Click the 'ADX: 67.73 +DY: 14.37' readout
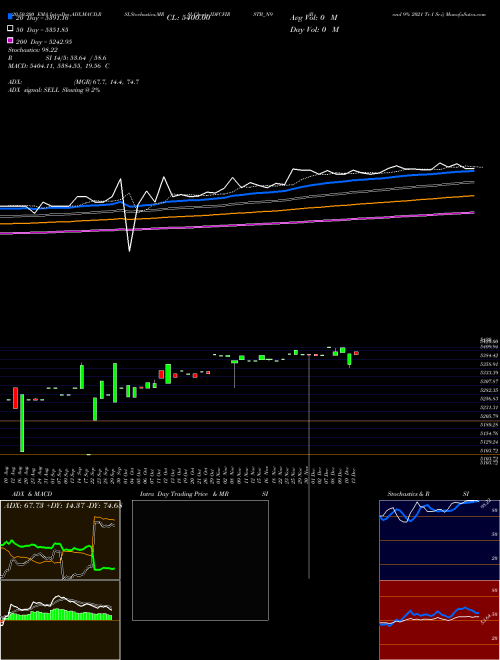 pyautogui.click(x=45, y=506)
